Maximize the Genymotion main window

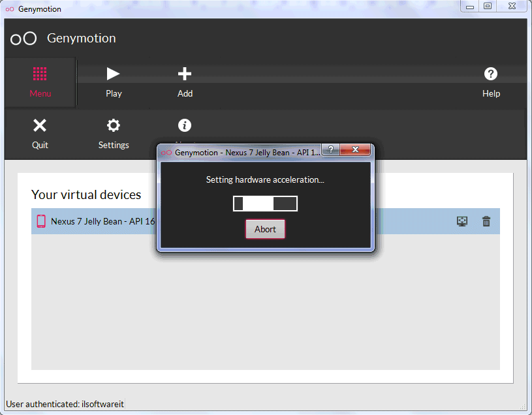(x=488, y=7)
